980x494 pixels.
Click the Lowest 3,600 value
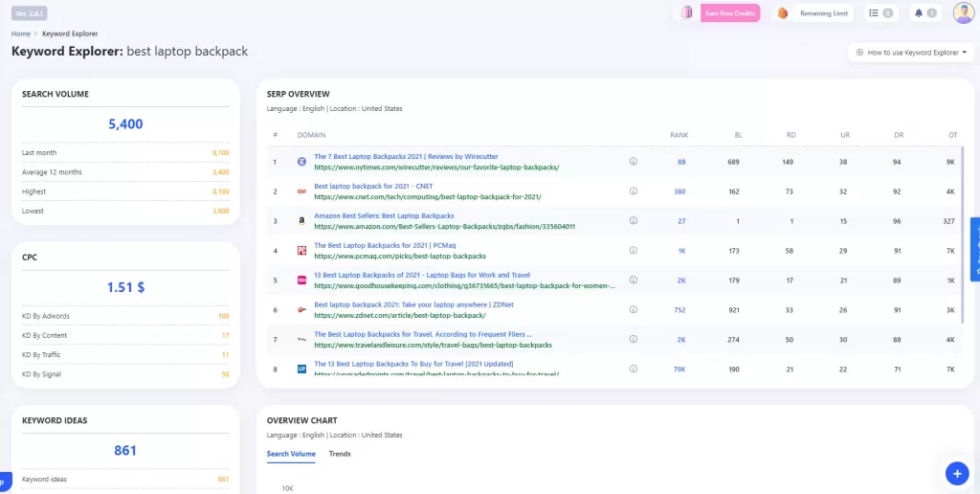coord(221,211)
